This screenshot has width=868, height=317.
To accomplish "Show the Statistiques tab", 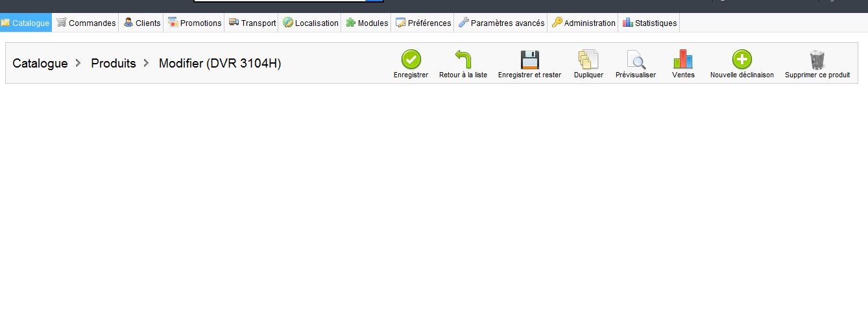I will pos(650,23).
